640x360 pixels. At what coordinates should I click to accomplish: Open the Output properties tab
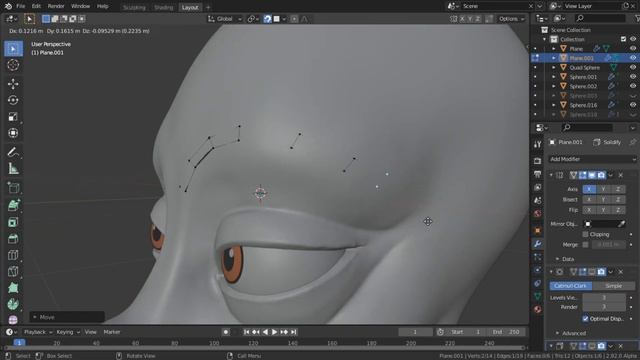pos(538,174)
